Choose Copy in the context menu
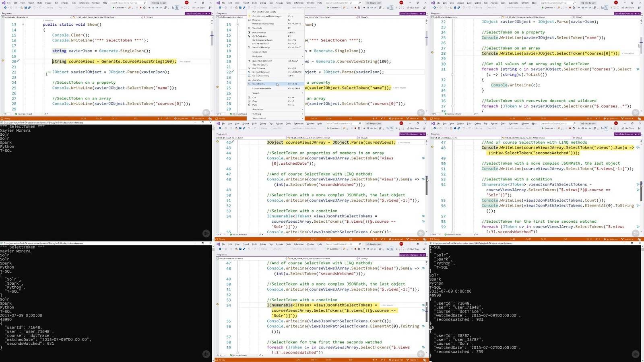The image size is (644, 362). coord(276,101)
